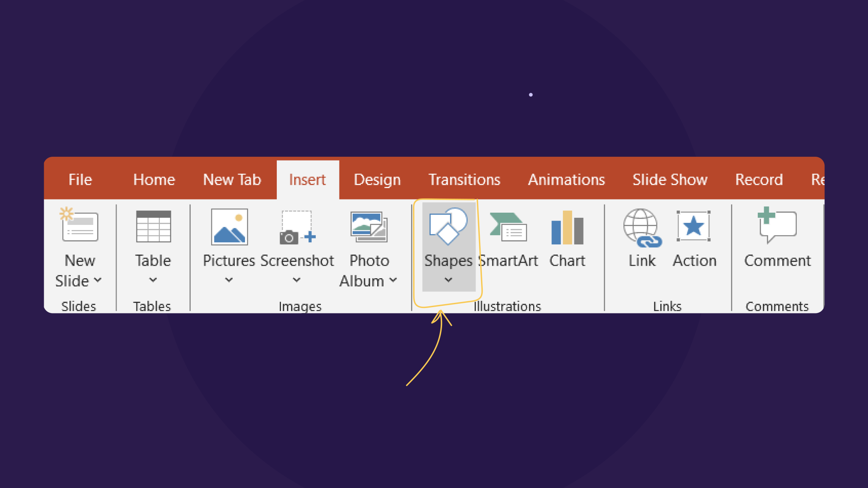868x488 pixels.
Task: Open the Photo Album dropdown
Action: pyautogui.click(x=394, y=280)
